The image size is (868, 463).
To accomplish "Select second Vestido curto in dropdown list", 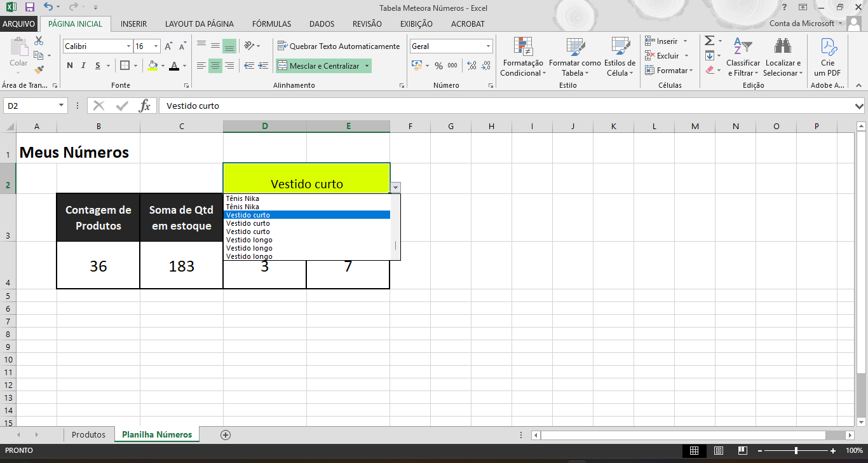I will tap(308, 223).
